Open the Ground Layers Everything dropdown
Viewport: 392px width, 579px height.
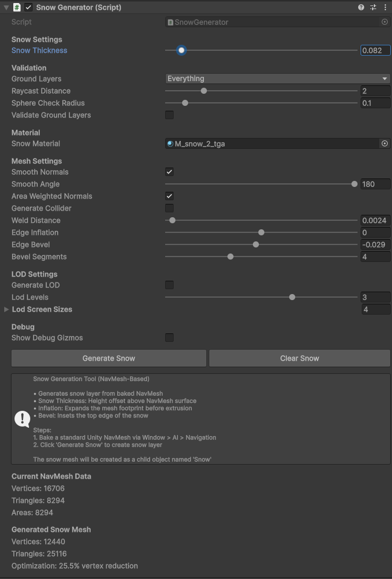(x=276, y=79)
